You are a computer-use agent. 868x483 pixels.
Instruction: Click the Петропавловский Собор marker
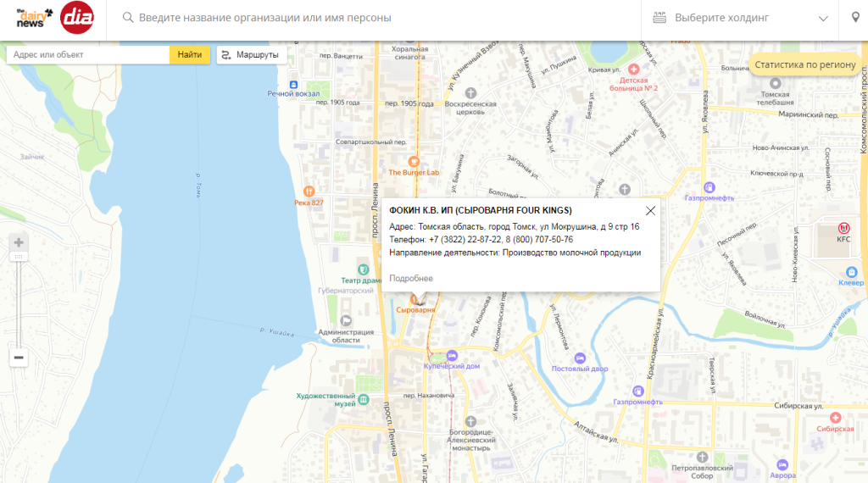click(702, 457)
